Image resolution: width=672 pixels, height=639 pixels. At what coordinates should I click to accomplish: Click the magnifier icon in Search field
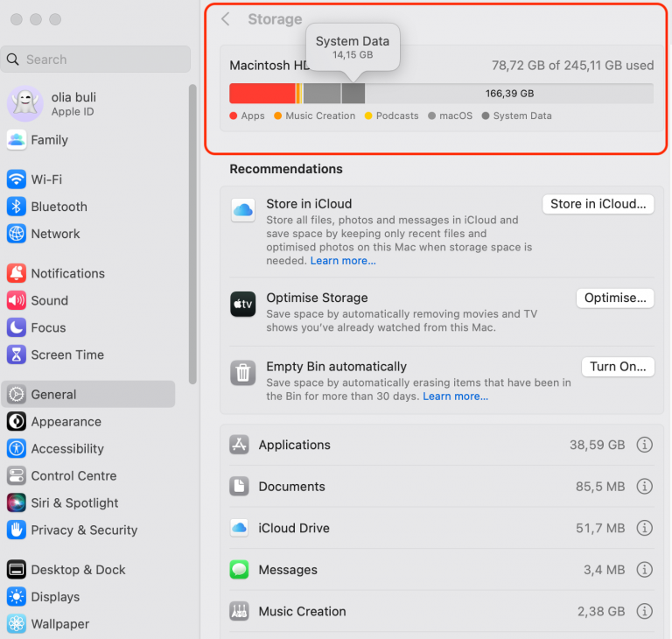click(x=13, y=60)
